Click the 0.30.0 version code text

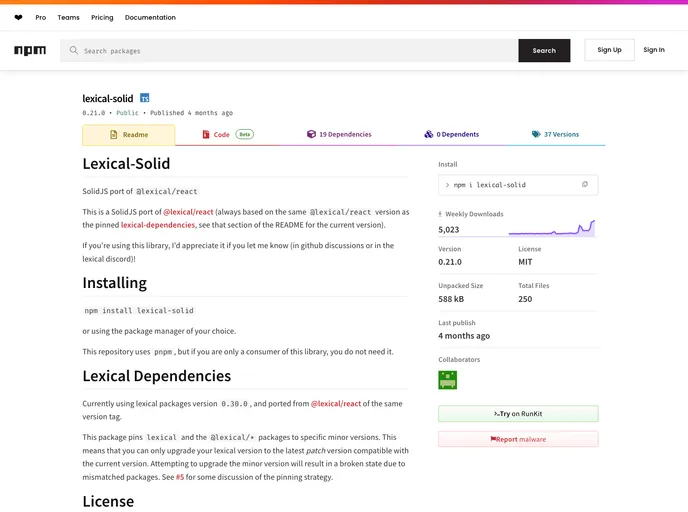234,404
